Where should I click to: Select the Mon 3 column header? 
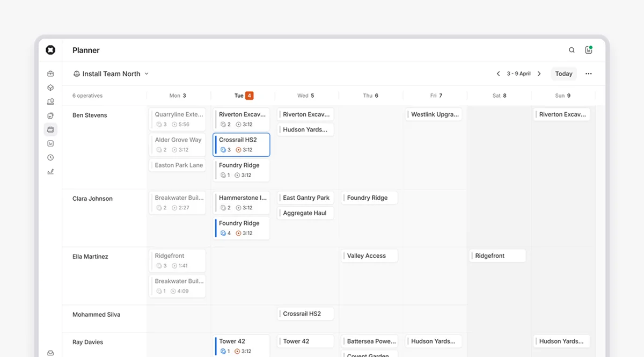click(x=178, y=96)
